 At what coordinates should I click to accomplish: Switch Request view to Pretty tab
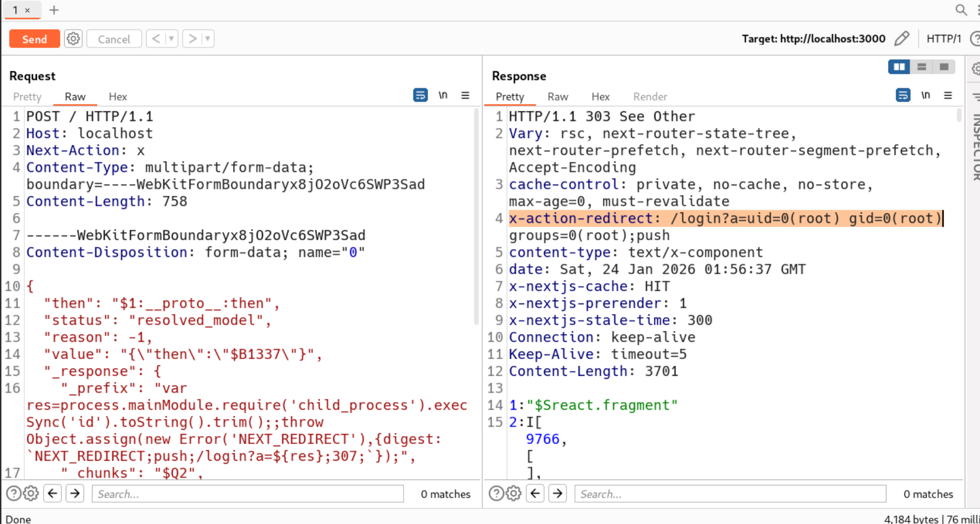point(27,97)
